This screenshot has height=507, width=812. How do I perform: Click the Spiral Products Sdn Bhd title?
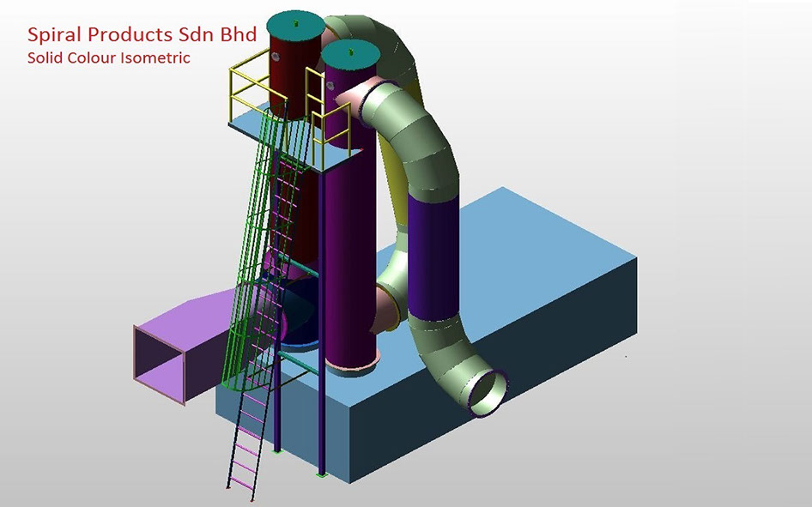pyautogui.click(x=143, y=35)
